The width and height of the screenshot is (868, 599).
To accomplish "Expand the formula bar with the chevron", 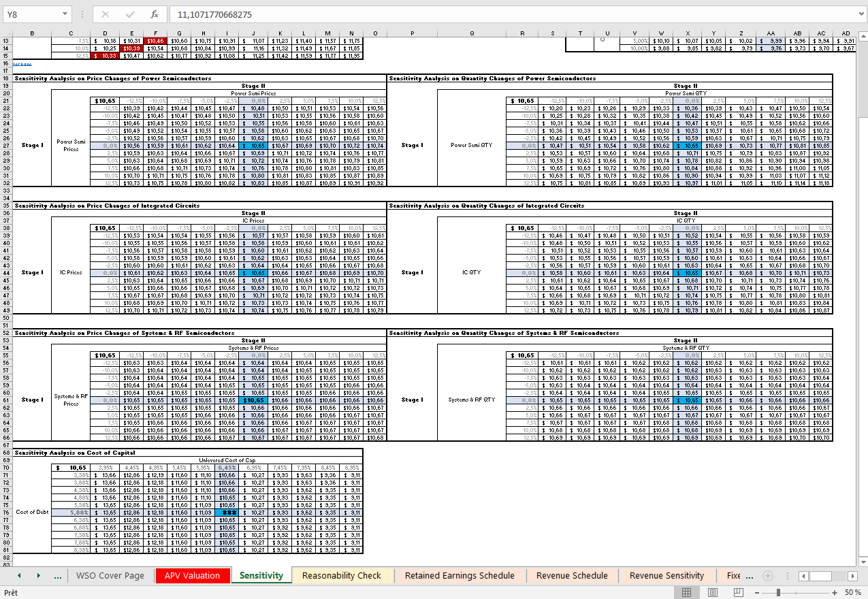I will 860,14.
